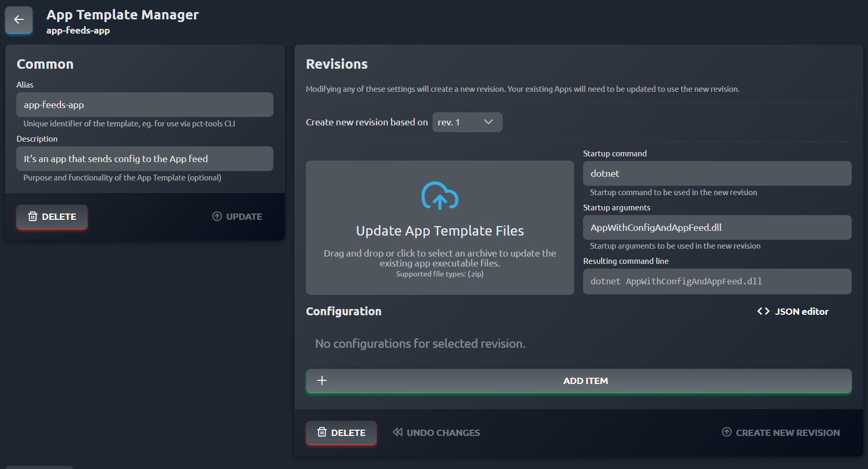Focus the Startup arguments field
The height and width of the screenshot is (469, 868).
[x=717, y=227]
